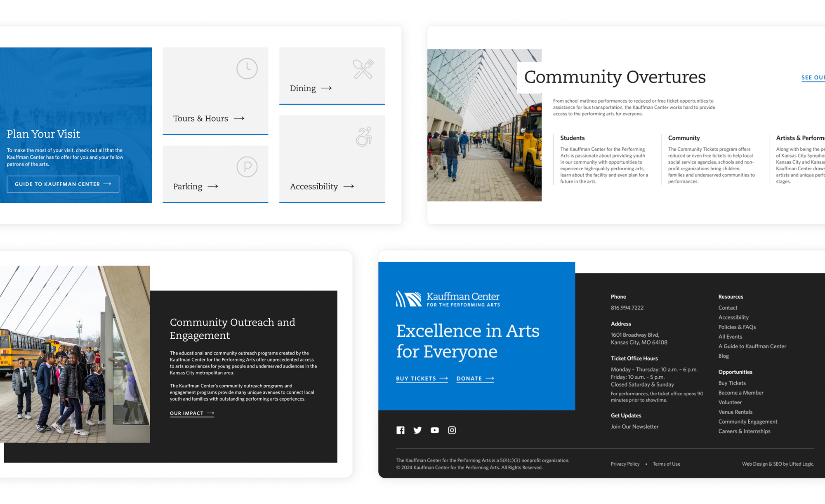Click the Artists & Performers column heading
The image size is (825, 504).
[x=800, y=138]
